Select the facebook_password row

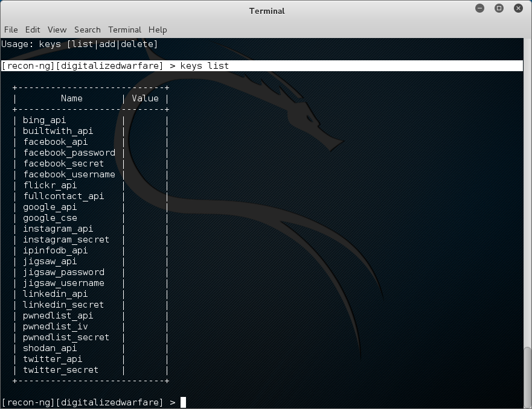pos(91,153)
